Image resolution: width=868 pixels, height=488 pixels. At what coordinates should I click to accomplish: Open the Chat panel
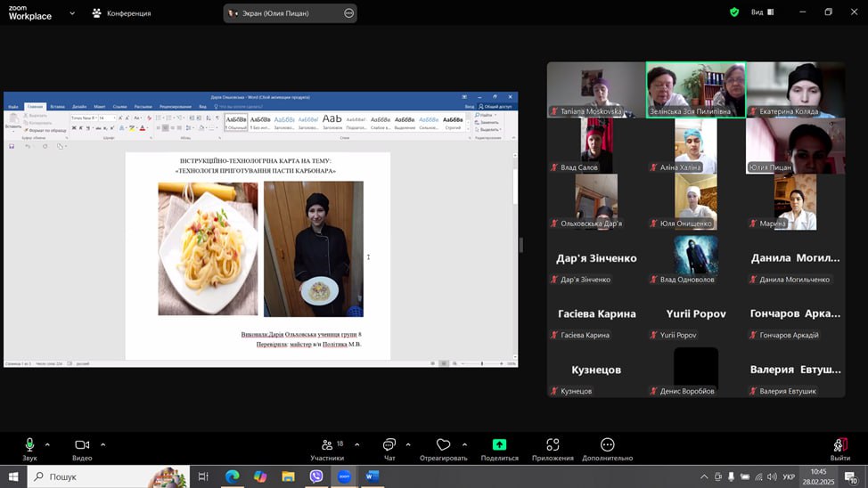pyautogui.click(x=389, y=445)
